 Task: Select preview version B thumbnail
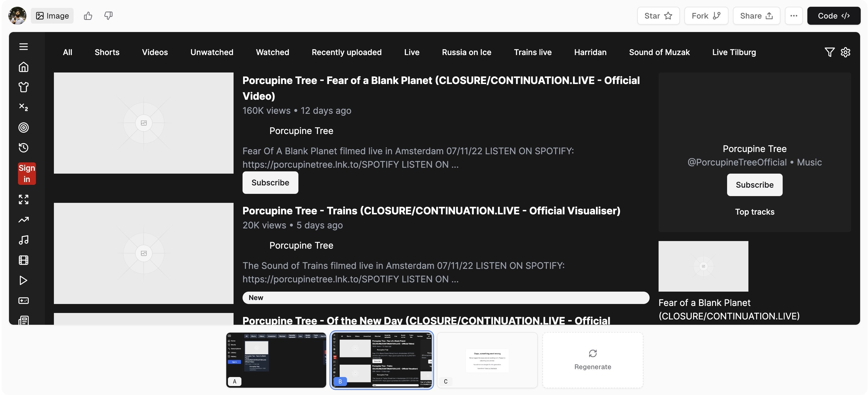coord(382,360)
